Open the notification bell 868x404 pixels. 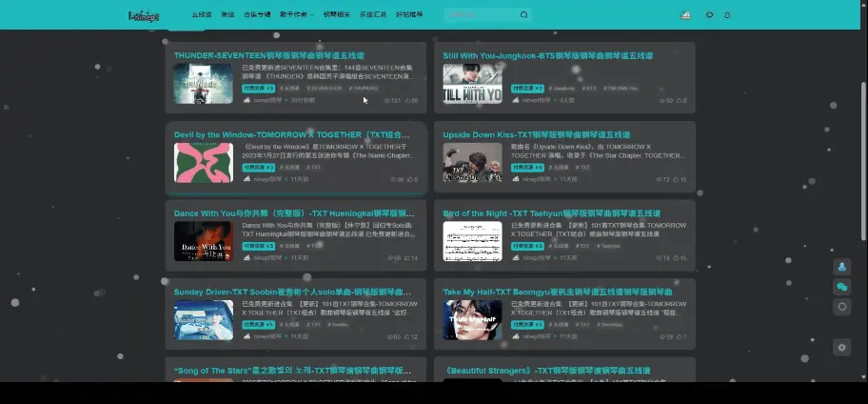(x=727, y=15)
